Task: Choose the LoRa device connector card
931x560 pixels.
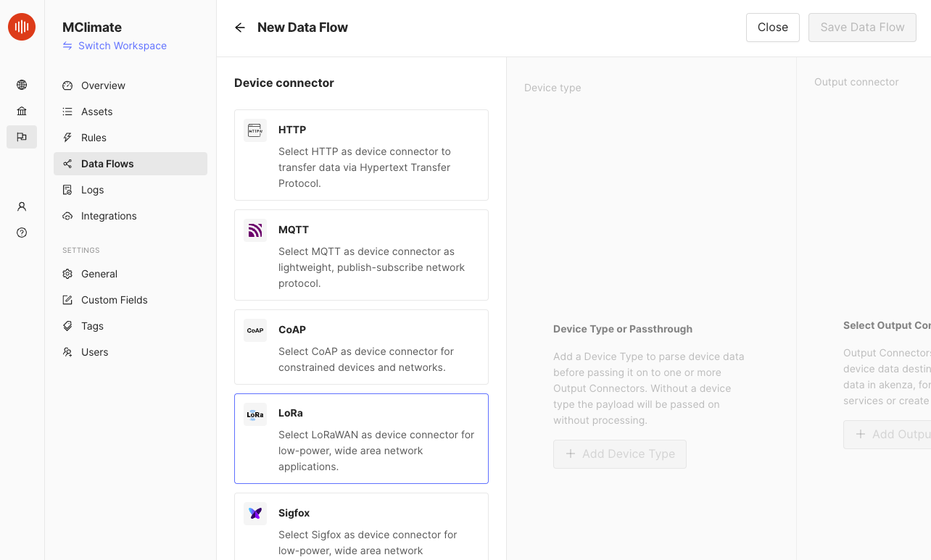Action: [x=361, y=438]
